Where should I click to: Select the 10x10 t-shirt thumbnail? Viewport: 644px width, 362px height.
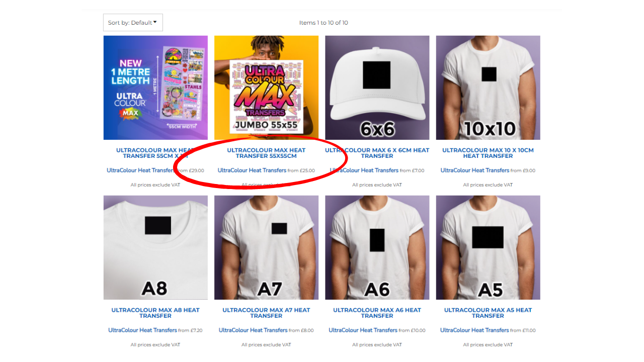(488, 87)
